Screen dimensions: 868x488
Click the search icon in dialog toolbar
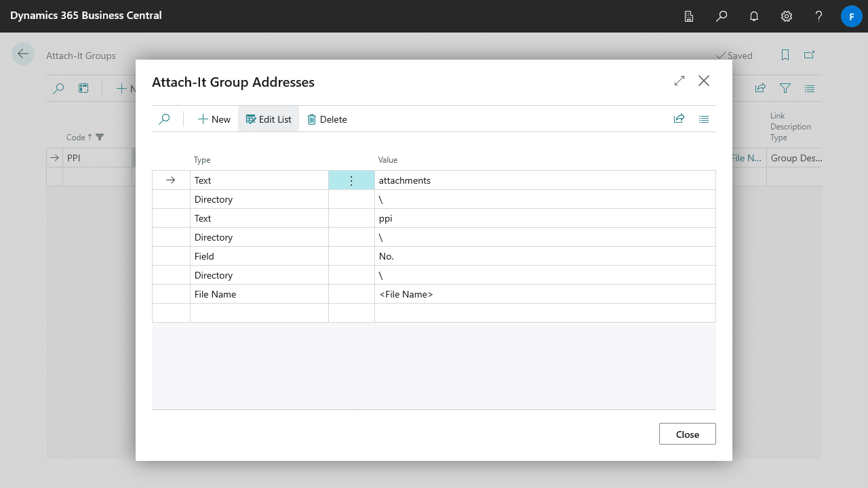pyautogui.click(x=164, y=119)
